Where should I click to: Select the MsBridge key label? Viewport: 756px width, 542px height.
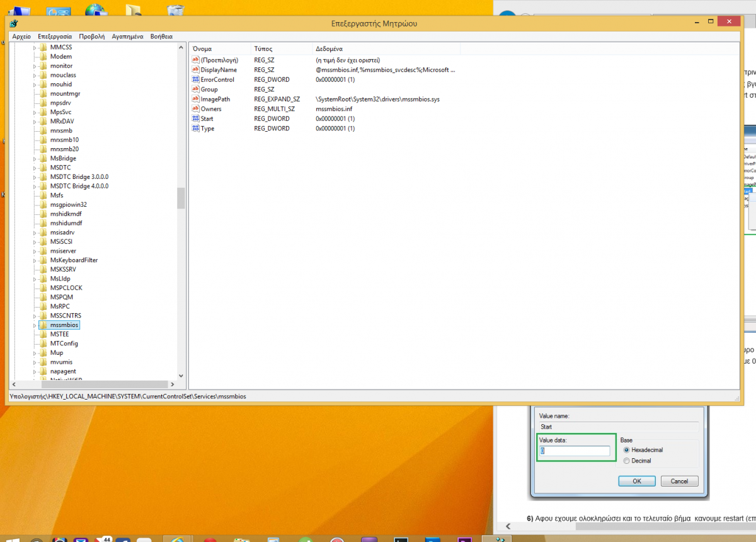point(63,158)
